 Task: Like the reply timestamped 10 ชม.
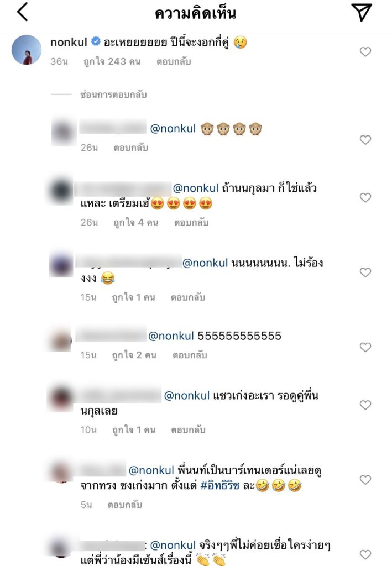[365, 405]
